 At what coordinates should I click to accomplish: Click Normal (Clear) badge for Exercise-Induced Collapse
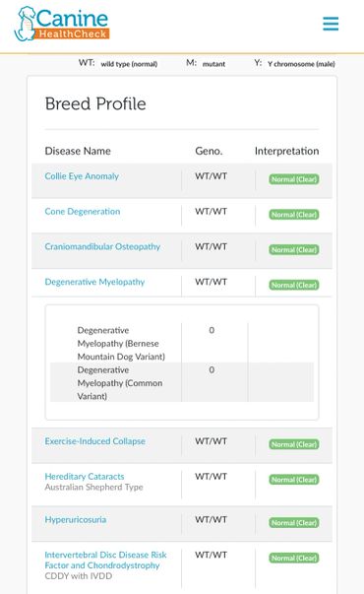click(294, 444)
